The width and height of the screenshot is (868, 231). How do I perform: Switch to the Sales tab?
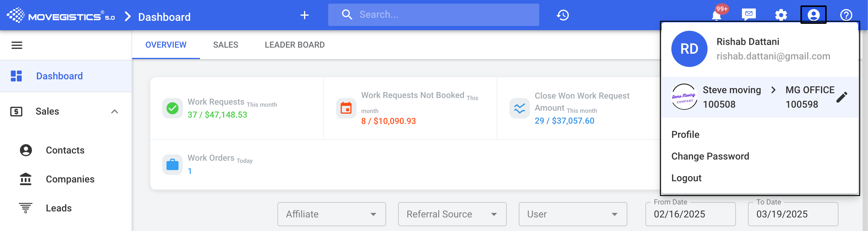225,45
